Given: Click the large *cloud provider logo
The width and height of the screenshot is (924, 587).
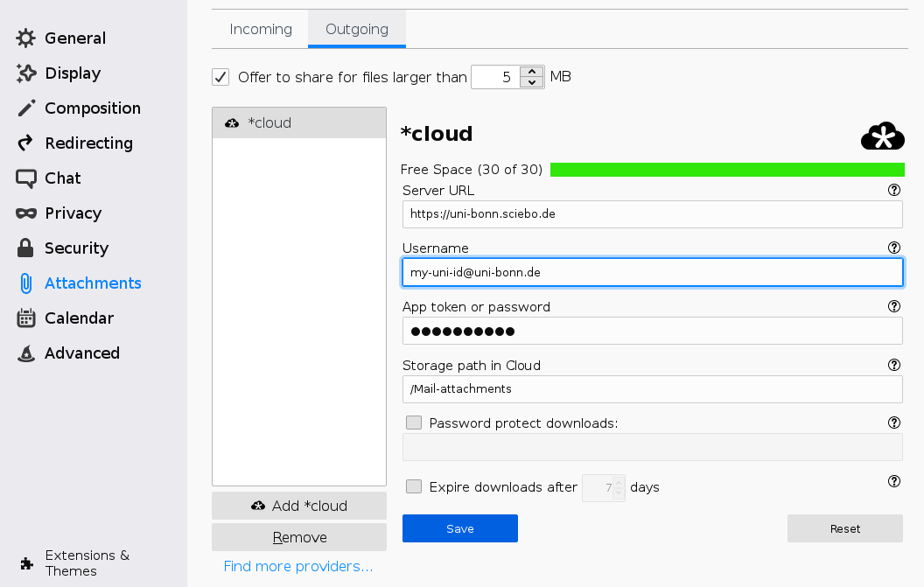Looking at the screenshot, I should coord(882,136).
